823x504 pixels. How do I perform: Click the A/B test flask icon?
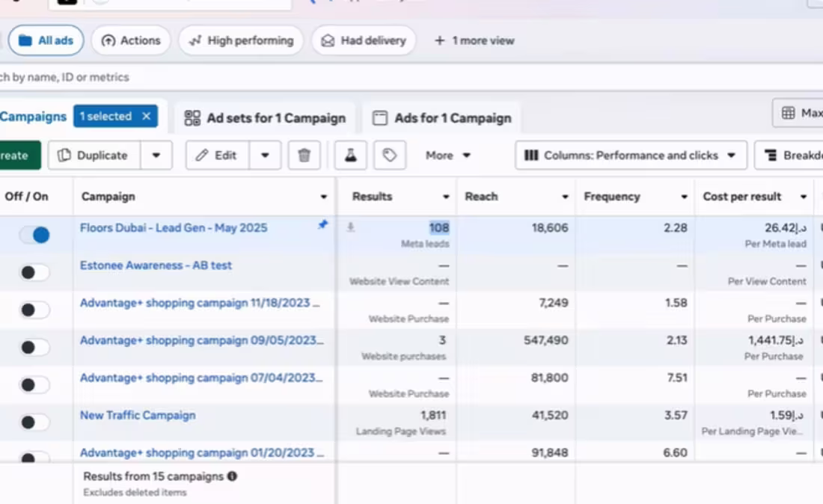click(349, 156)
